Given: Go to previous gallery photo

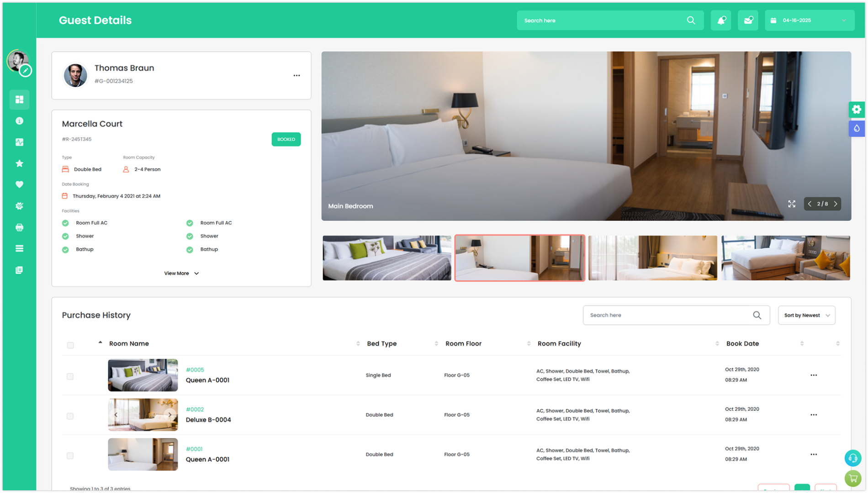Looking at the screenshot, I should (810, 204).
